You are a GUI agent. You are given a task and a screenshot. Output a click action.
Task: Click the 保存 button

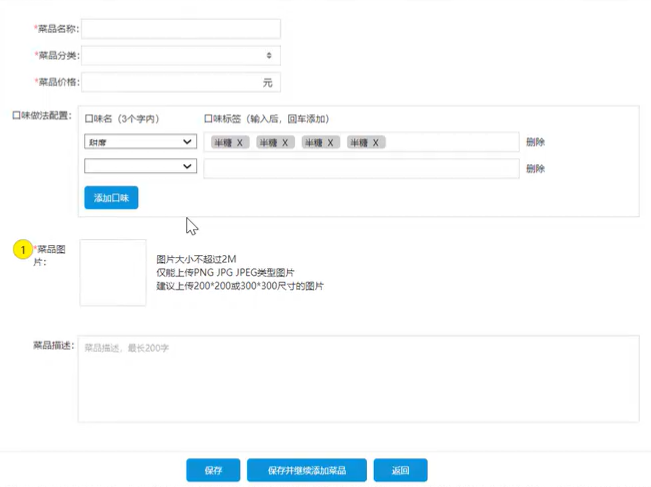point(213,470)
